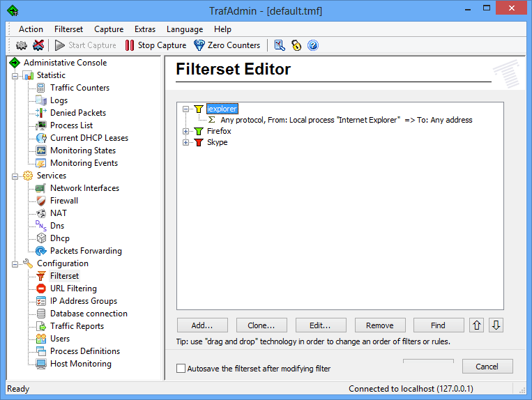Click the Find button

[x=439, y=325]
